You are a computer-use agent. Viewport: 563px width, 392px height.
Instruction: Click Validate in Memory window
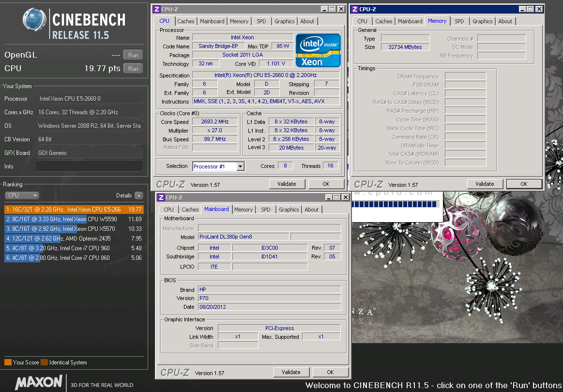[485, 184]
